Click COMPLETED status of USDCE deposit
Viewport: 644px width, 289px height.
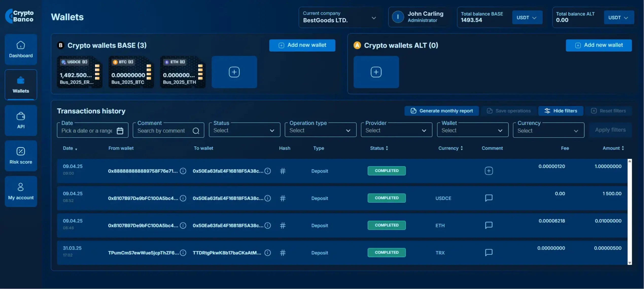[x=387, y=198]
